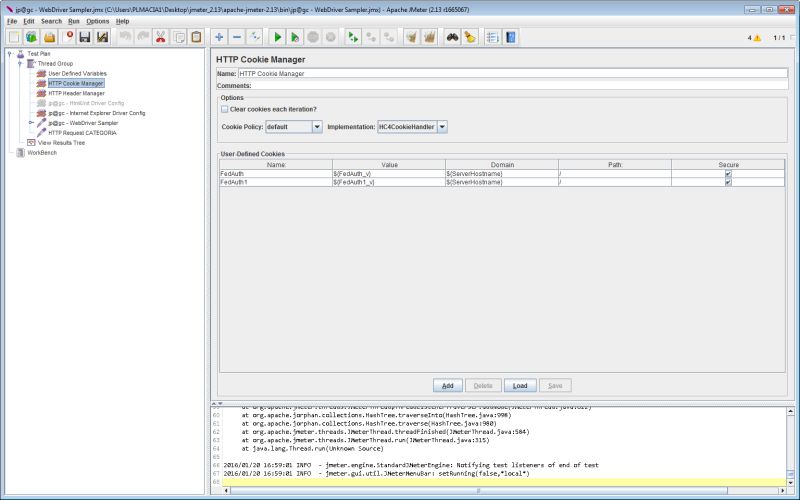
Task: Collapse all tree nodes with minus icon
Action: 237,37
